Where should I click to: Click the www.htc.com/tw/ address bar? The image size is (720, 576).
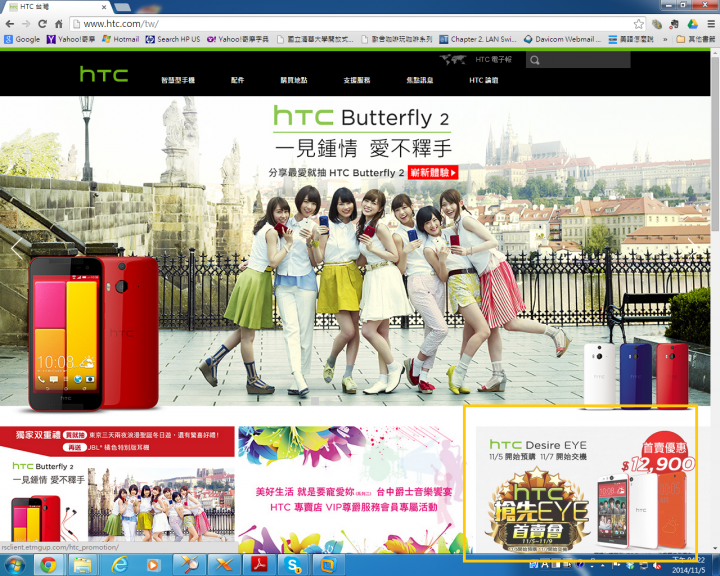(x=357, y=24)
